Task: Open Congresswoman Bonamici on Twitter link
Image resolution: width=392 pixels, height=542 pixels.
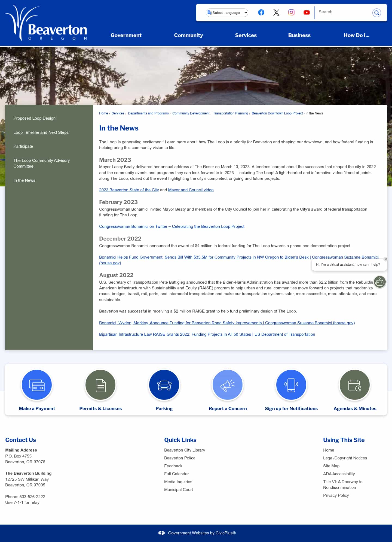Action: coord(172,226)
